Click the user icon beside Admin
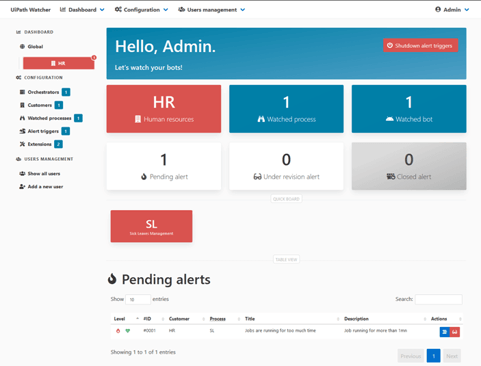Screen dimensions: 481x366 click(438, 9)
